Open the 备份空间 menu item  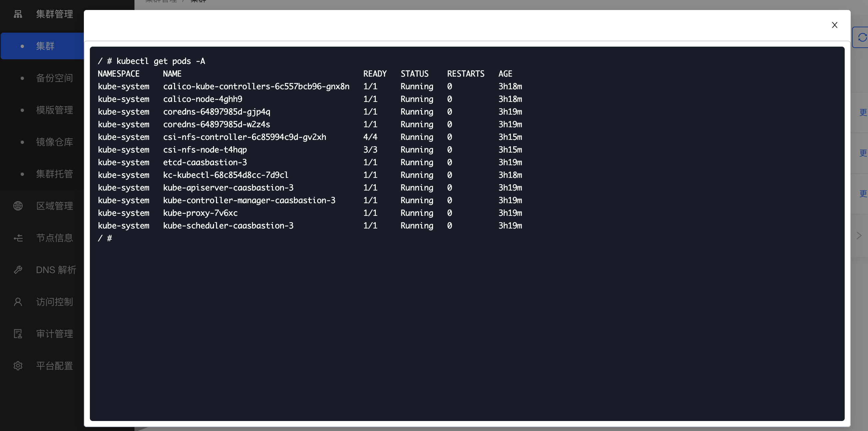pos(54,78)
